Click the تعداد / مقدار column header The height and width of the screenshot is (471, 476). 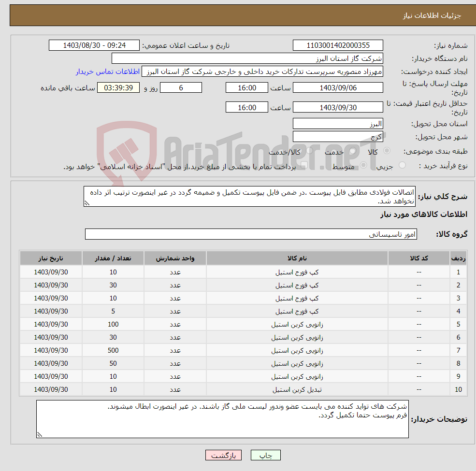(x=113, y=258)
